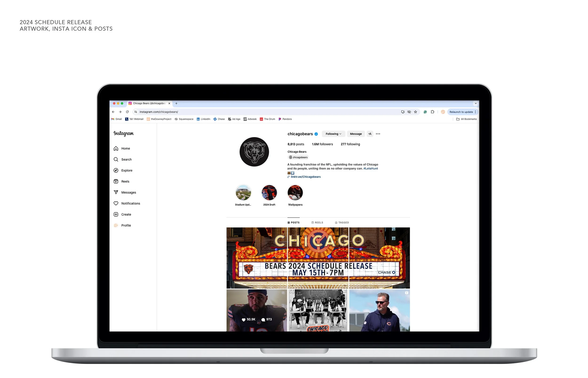
Task: Open theDowneyProject bookmark
Action: [159, 119]
